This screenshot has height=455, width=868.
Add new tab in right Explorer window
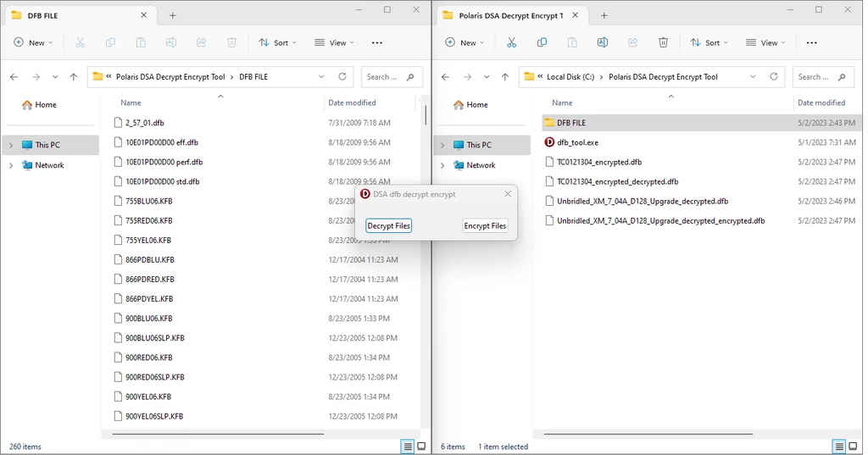point(604,15)
